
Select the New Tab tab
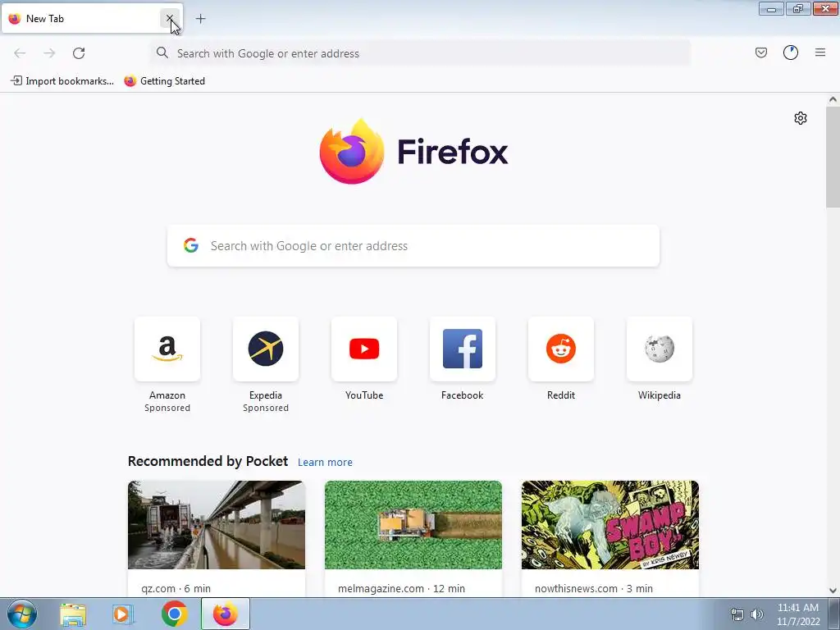pyautogui.click(x=92, y=19)
